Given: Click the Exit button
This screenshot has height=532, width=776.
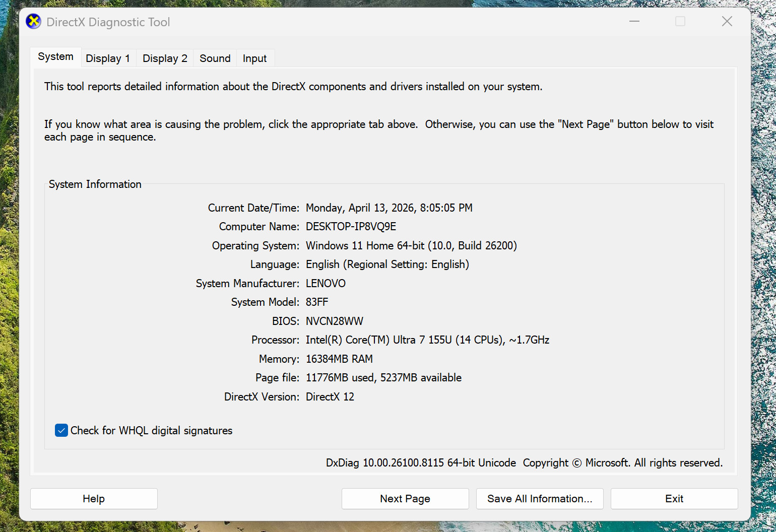Looking at the screenshot, I should tap(674, 499).
